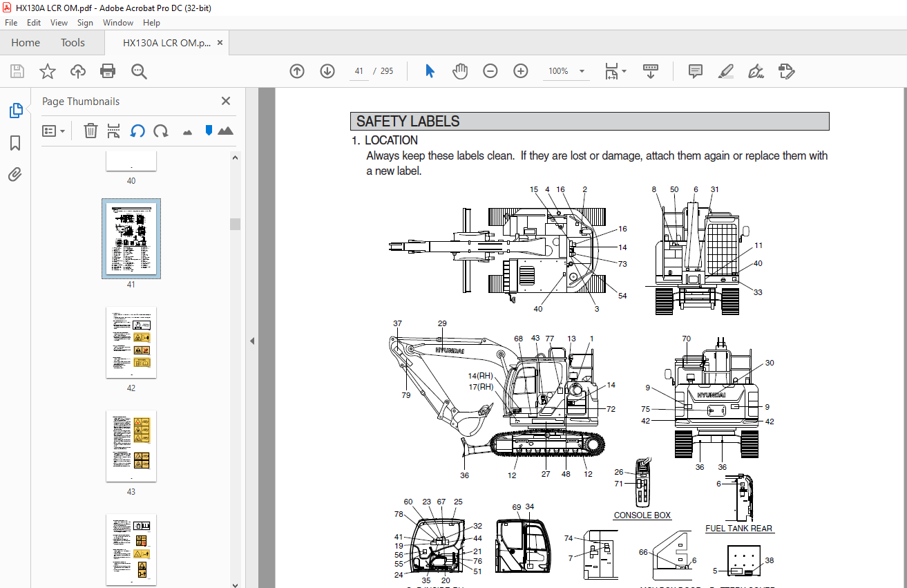Screen dimensions: 907x588
Task: Select the page 41 thumbnail
Action: [x=131, y=239]
